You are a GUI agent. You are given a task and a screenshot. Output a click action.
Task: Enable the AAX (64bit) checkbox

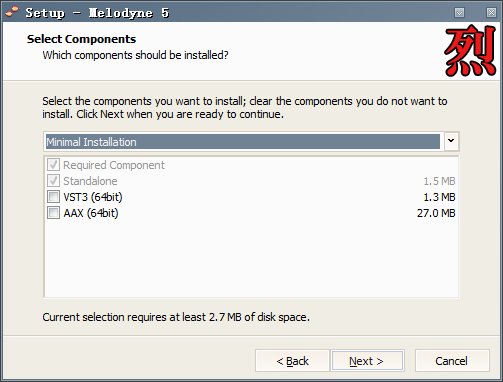click(x=53, y=213)
